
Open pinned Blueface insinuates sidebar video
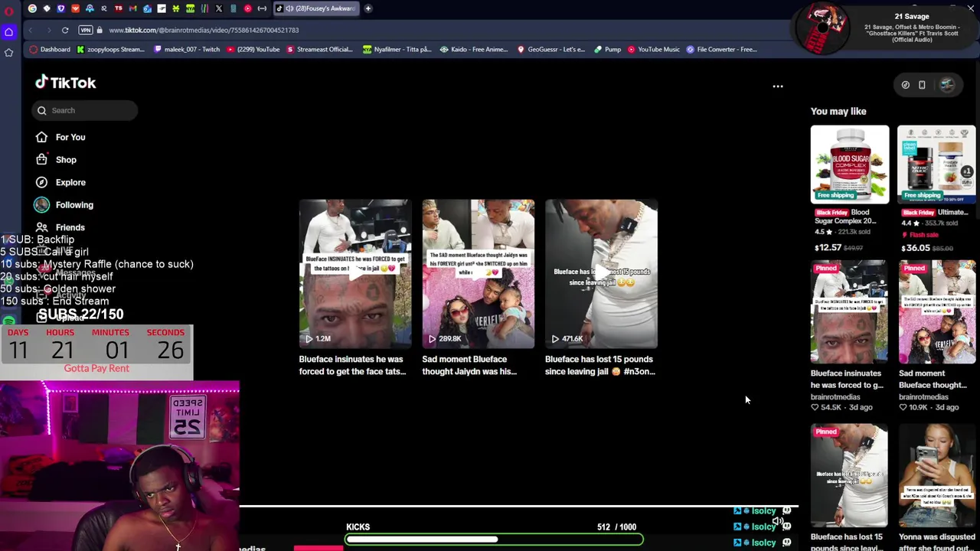point(850,312)
